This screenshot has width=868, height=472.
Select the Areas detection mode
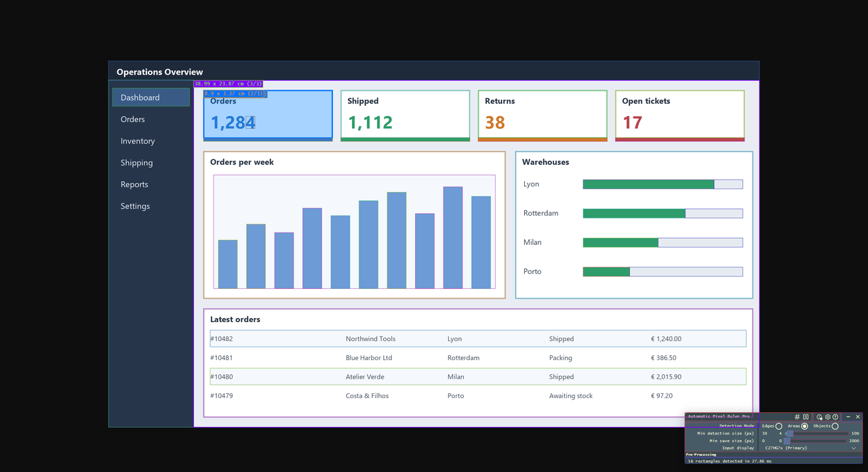(x=804, y=426)
